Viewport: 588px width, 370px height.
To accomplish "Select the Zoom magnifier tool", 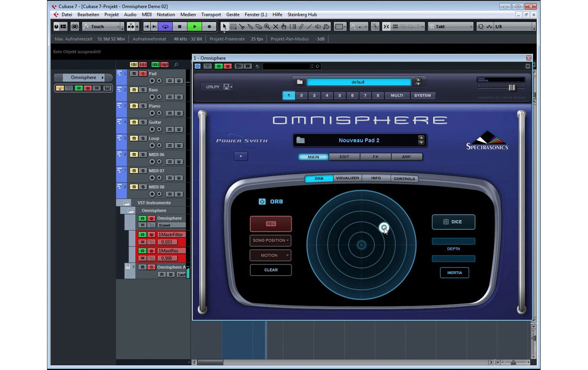I will [x=267, y=26].
